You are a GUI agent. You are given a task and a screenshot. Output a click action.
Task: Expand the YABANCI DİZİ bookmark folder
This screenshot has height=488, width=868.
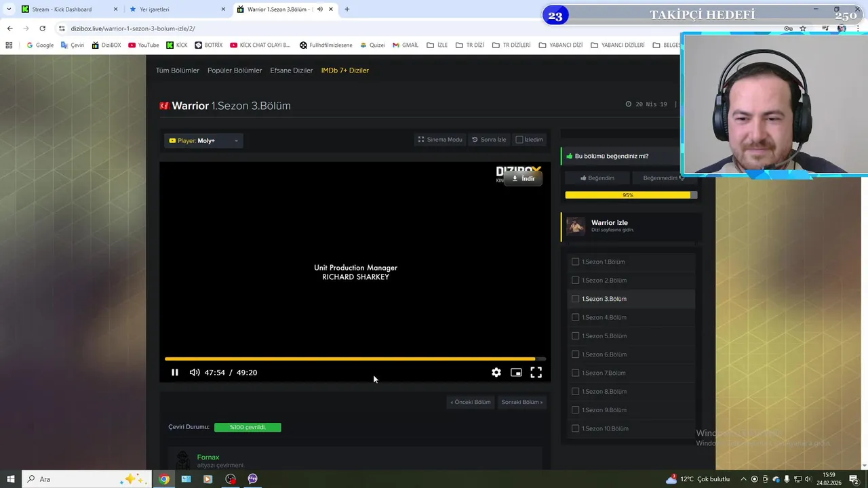(561, 45)
